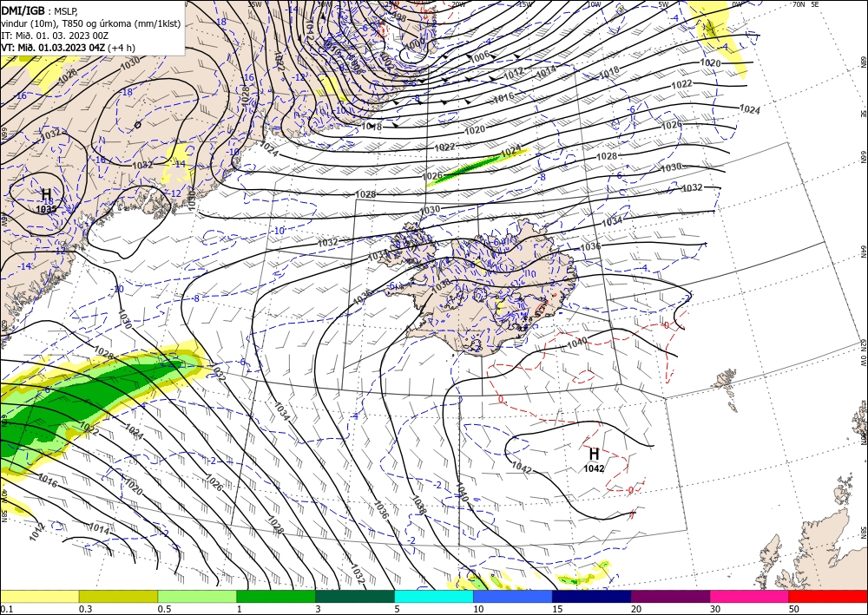Select the cyan 5 mm legend swatch
Screen dimensions: 868x615
tap(433, 596)
